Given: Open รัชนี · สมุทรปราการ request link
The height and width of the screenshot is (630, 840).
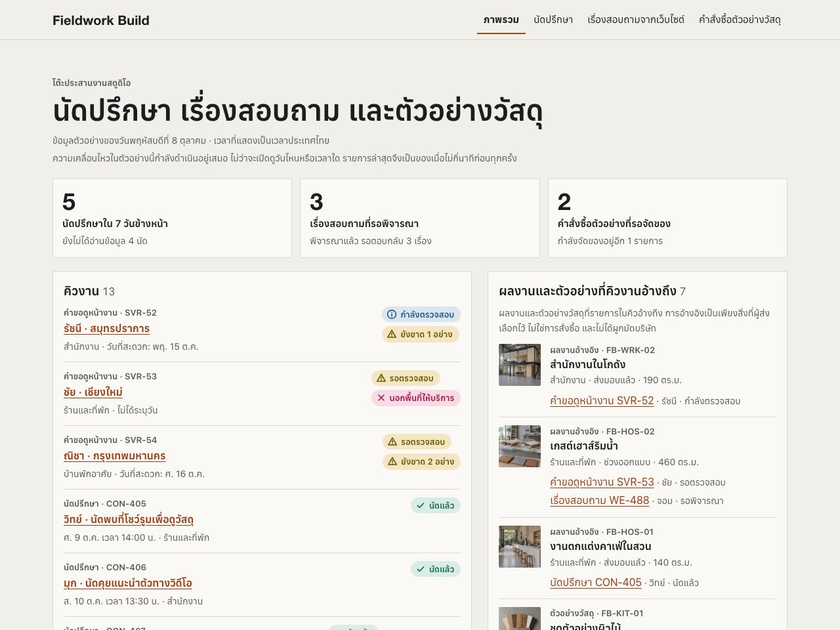Looking at the screenshot, I should point(106,329).
